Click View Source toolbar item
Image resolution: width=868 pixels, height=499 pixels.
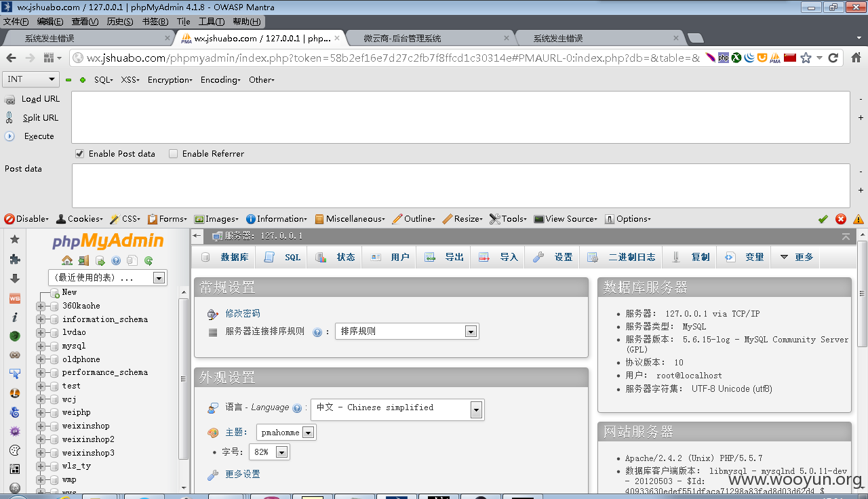pyautogui.click(x=566, y=219)
